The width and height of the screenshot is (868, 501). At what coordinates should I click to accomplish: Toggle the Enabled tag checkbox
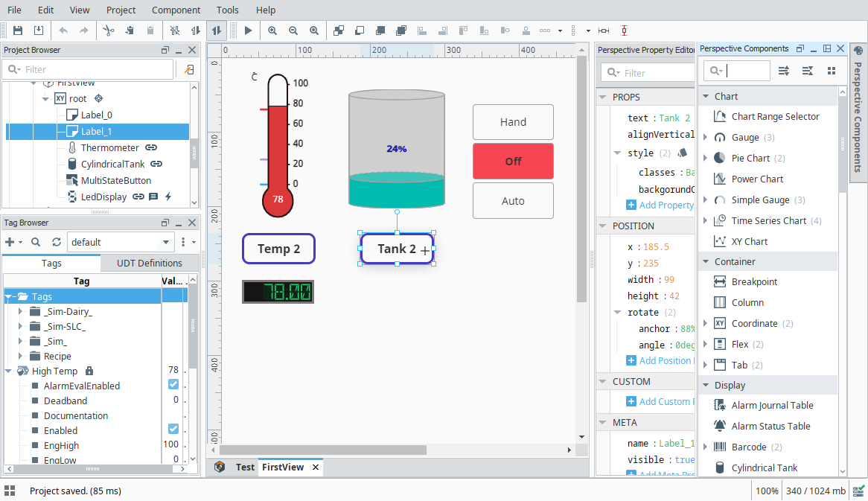(x=173, y=430)
